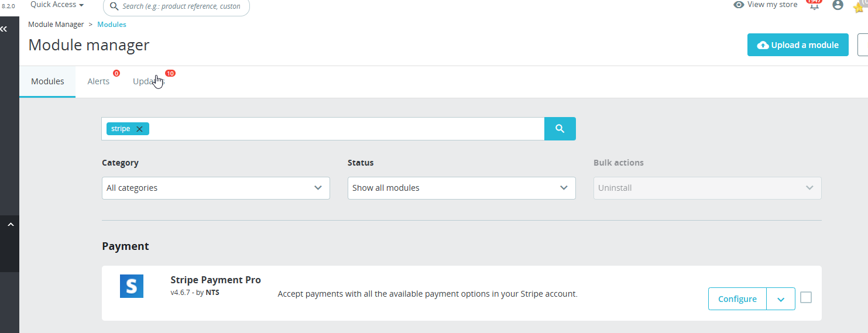Image resolution: width=868 pixels, height=333 pixels.
Task: Open the Uninstall bulk actions dropdown
Action: (x=708, y=188)
